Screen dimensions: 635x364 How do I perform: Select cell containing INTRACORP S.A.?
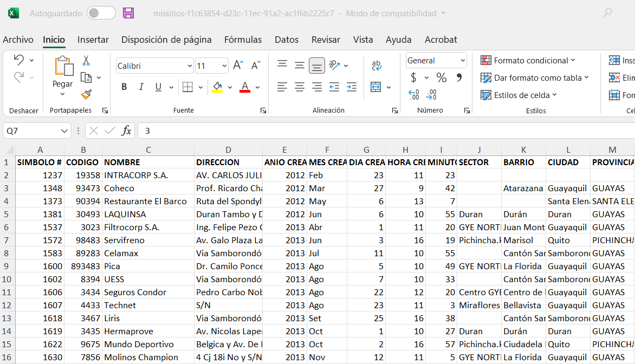148,175
